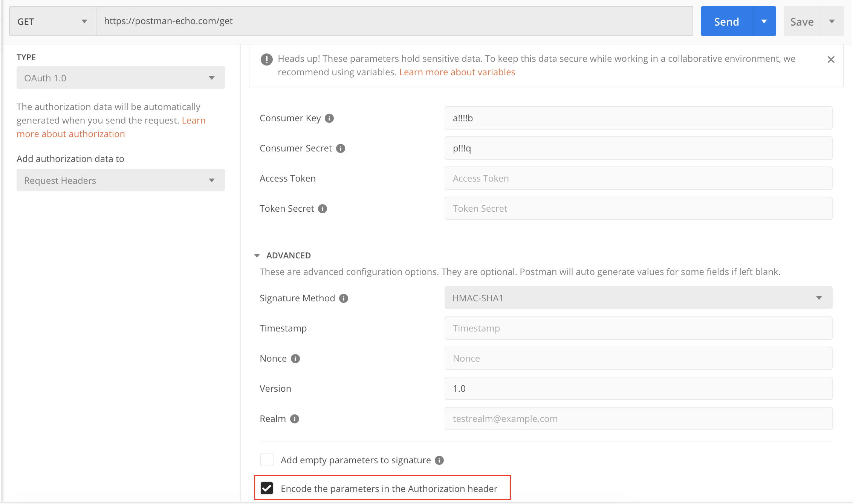Image resolution: width=853 pixels, height=504 pixels.
Task: Open the info icon beside Add empty parameters
Action: (x=439, y=460)
